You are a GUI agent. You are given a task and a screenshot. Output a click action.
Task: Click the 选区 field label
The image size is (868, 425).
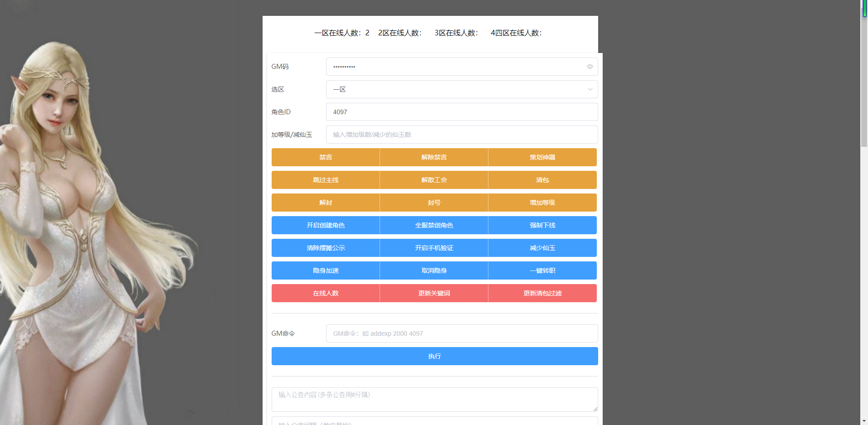(x=278, y=89)
